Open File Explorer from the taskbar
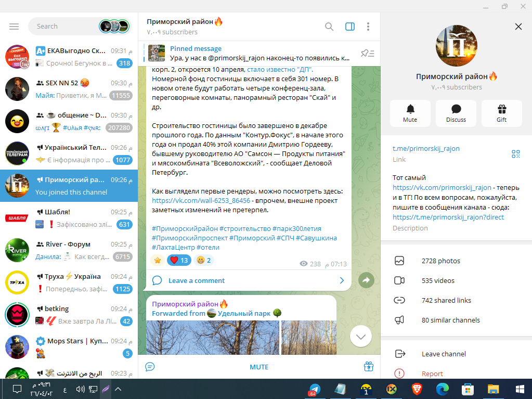This screenshot has width=532, height=399. (x=493, y=389)
